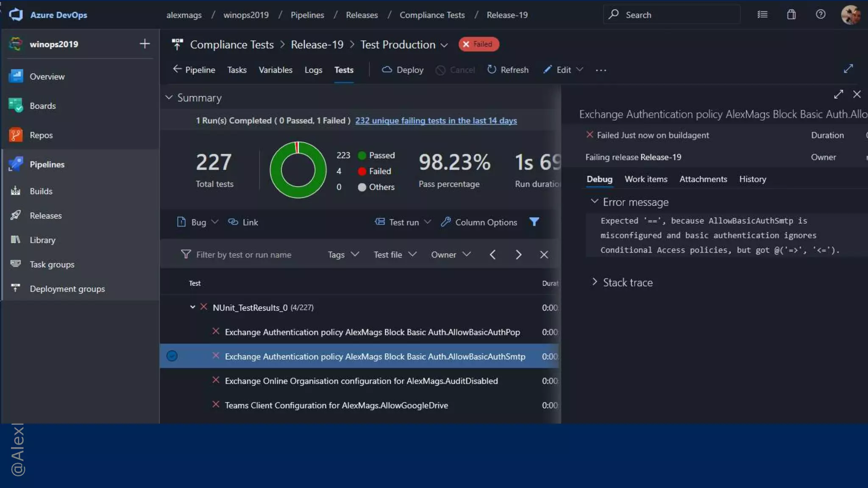Click the filter funnel icon beside Column Options

click(x=534, y=222)
